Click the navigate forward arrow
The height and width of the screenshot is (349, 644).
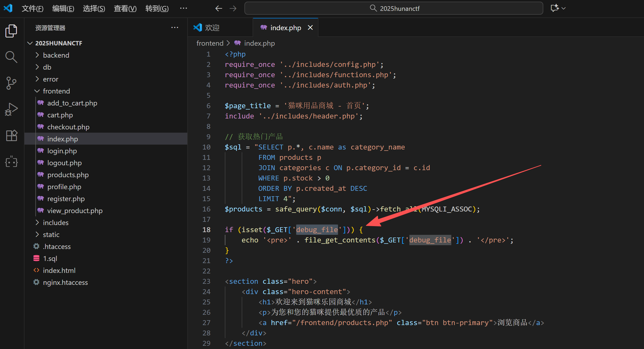pyautogui.click(x=233, y=8)
